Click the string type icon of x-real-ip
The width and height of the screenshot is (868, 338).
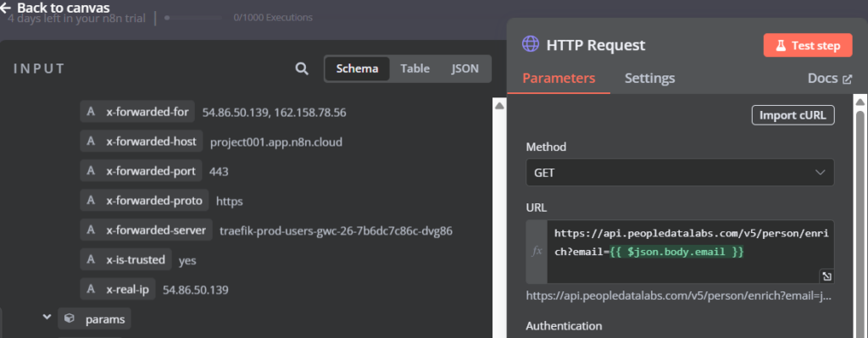tap(91, 290)
